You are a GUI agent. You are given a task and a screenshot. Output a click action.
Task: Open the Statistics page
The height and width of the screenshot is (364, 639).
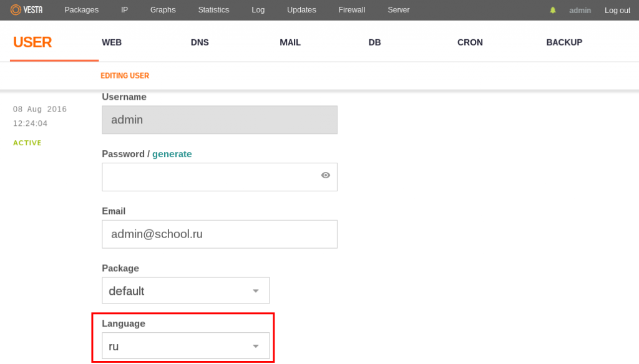click(x=213, y=10)
